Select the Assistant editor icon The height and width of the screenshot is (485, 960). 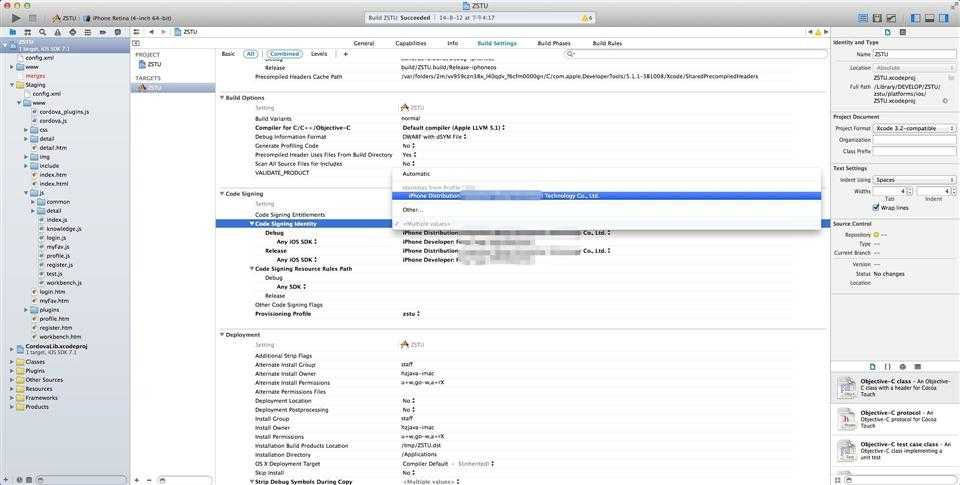tap(877, 18)
